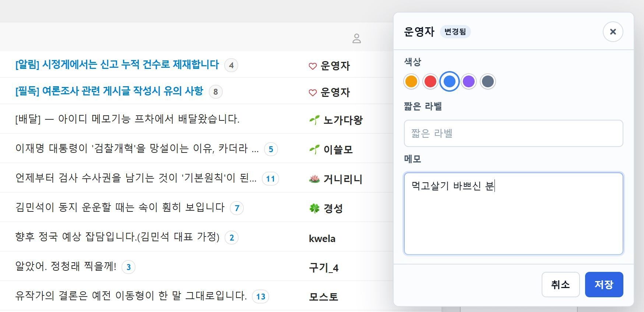Click sprout icon next to 이쓸모
The image size is (644, 312).
[x=314, y=149]
